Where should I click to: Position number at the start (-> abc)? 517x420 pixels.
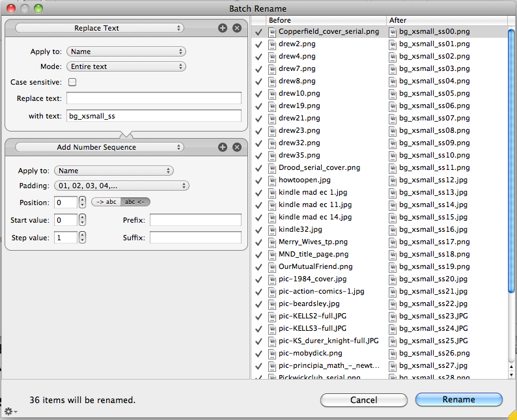tap(106, 202)
